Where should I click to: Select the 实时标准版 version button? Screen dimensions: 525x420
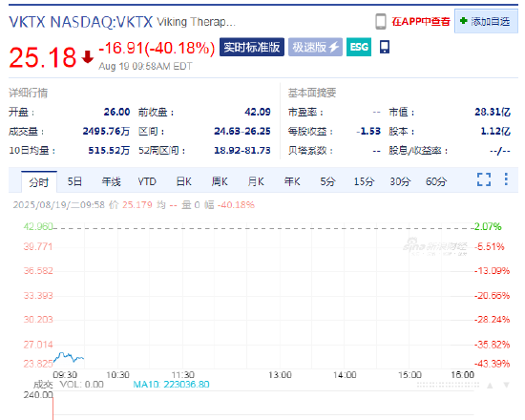252,47
